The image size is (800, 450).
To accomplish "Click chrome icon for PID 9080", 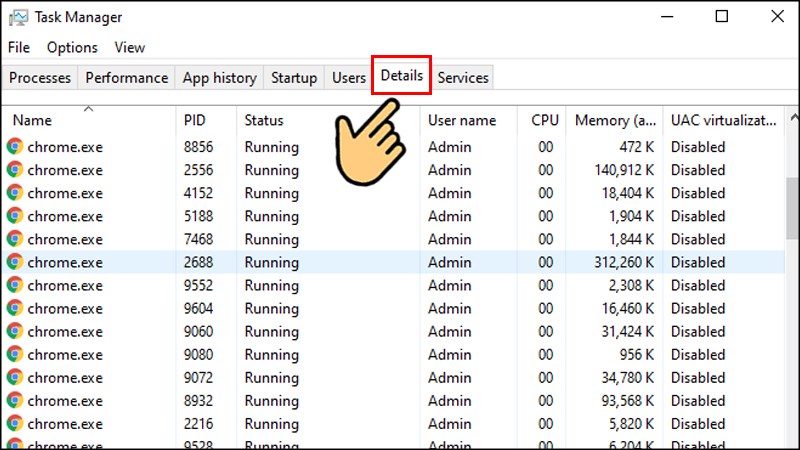I will pos(15,354).
